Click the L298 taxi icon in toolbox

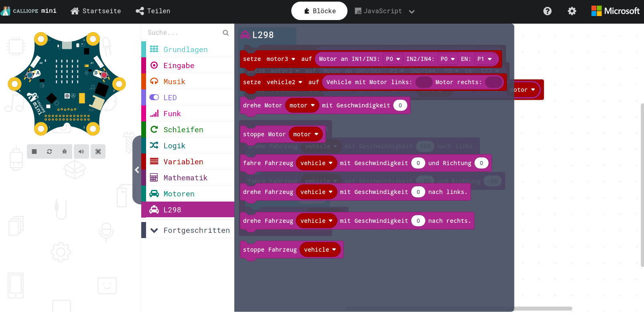(154, 210)
